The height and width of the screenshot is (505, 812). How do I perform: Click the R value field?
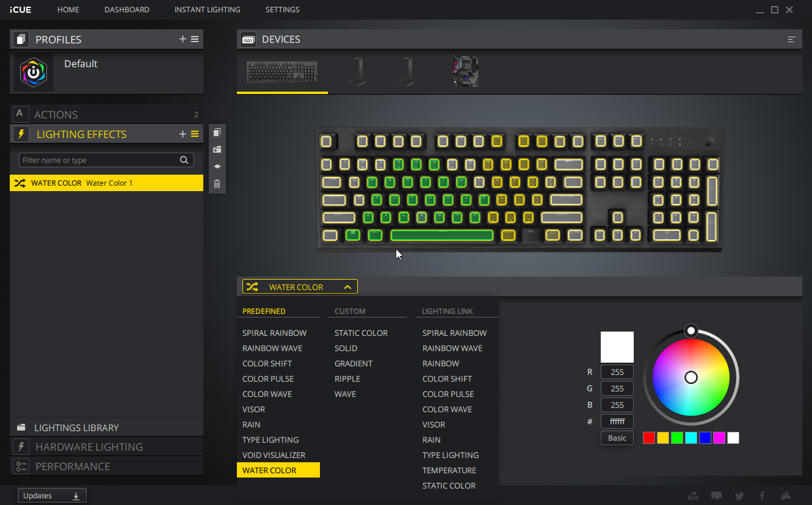(x=617, y=372)
